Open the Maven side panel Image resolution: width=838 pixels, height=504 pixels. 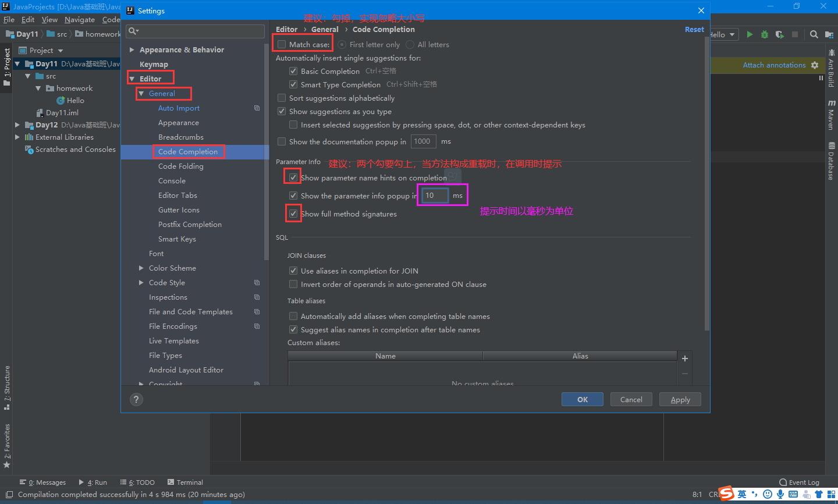pyautogui.click(x=831, y=115)
